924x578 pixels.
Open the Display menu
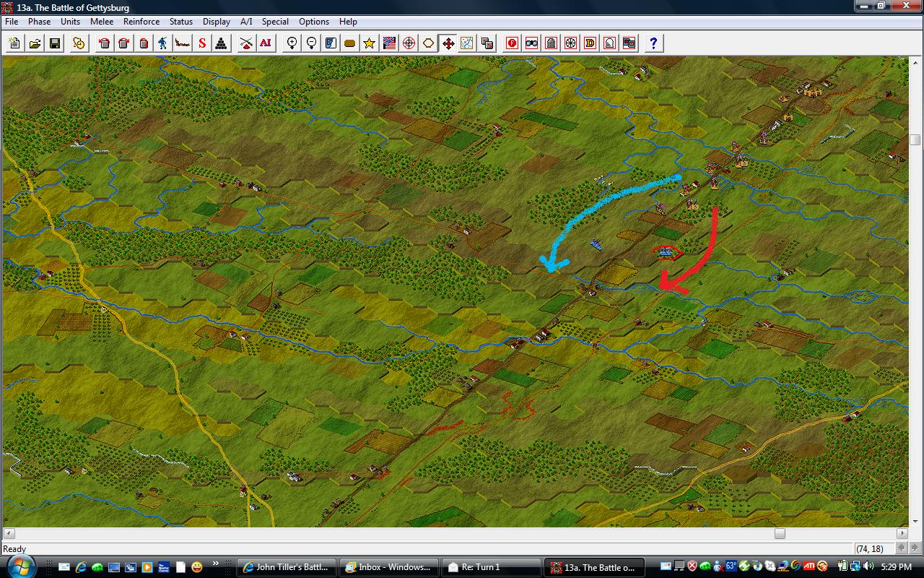coord(217,22)
